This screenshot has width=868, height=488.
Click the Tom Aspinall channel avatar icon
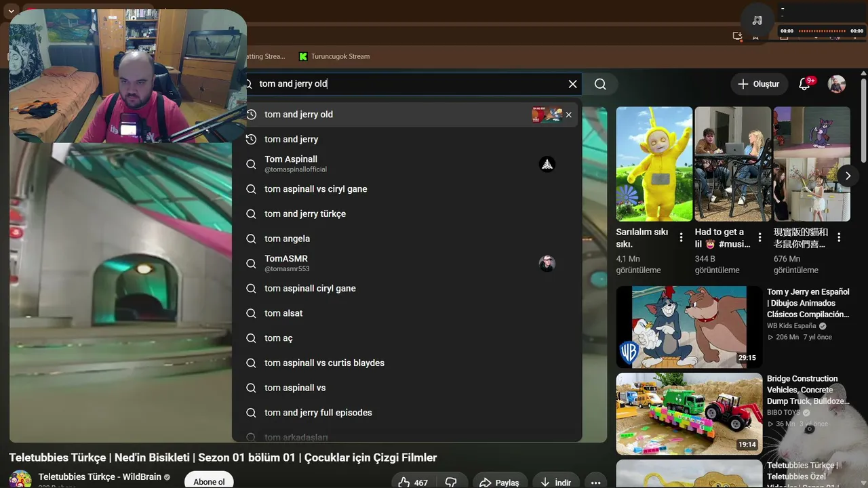point(547,164)
